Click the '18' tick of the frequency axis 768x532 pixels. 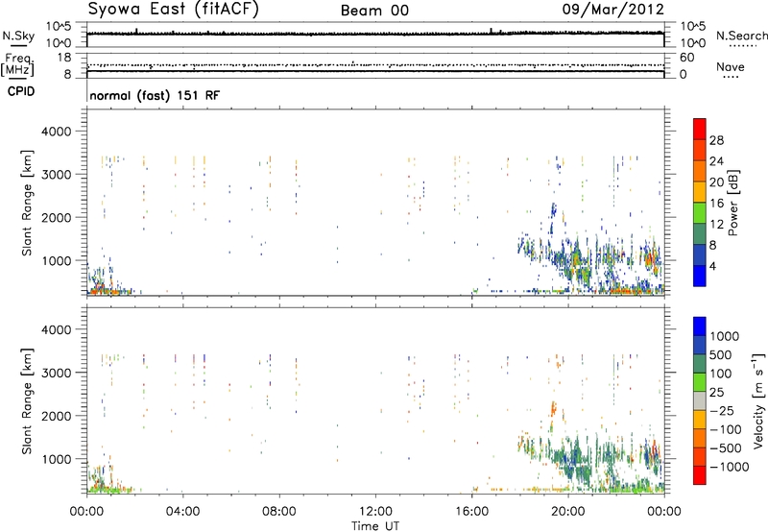tap(64, 58)
